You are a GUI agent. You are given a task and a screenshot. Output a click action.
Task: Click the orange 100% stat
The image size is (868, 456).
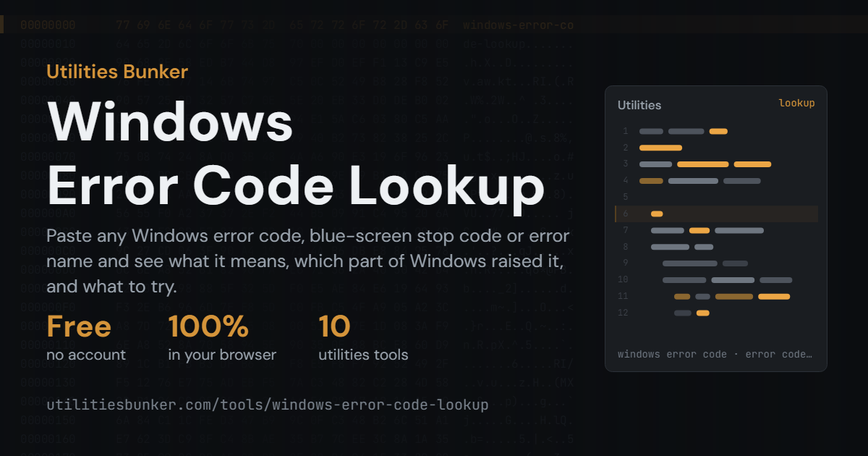click(208, 327)
